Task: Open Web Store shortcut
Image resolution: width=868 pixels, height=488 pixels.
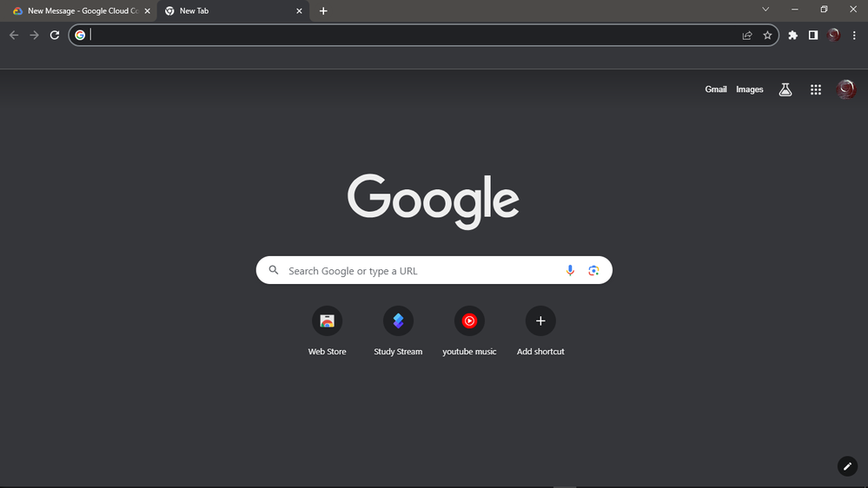Action: point(328,331)
